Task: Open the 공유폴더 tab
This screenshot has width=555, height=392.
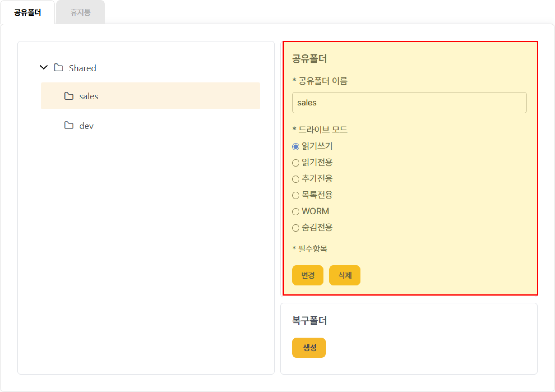Action: [x=27, y=12]
